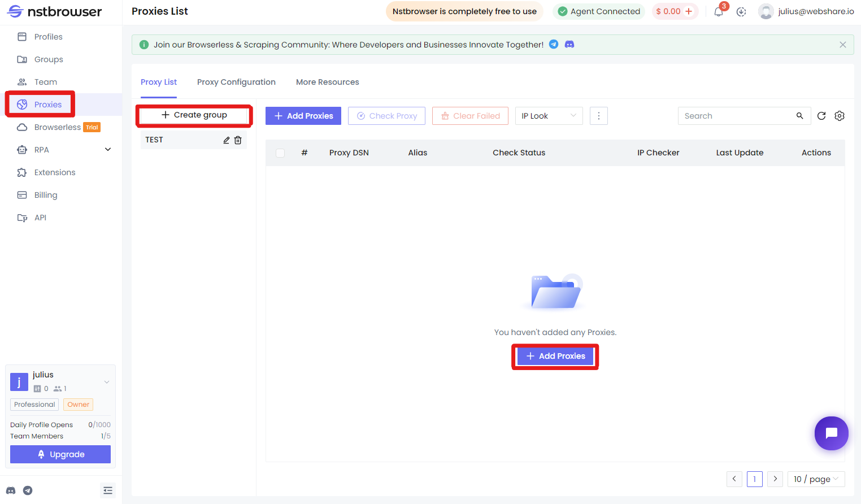Switch to Proxy List tab
The image size is (861, 504).
click(x=159, y=82)
